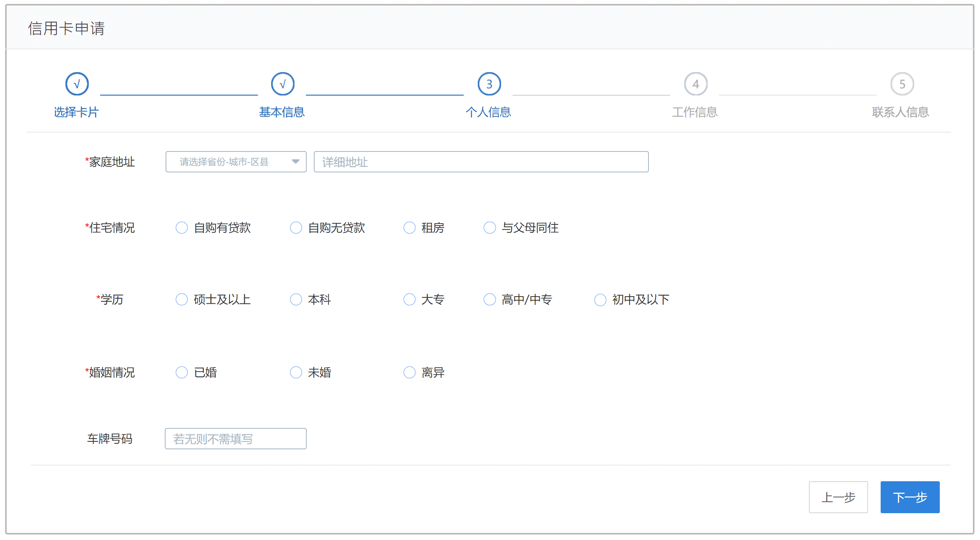Click the blue 下一步 button

(x=910, y=497)
